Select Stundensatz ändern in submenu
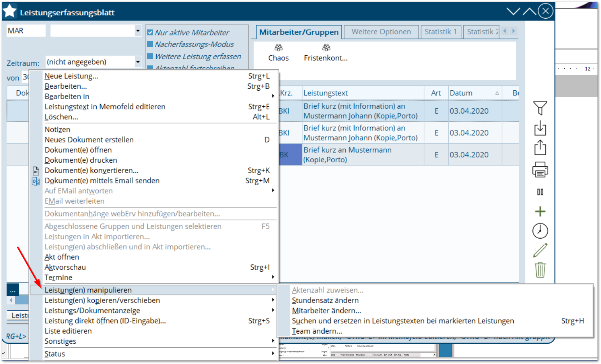Image resolution: width=601 pixels, height=364 pixels. 435,301
